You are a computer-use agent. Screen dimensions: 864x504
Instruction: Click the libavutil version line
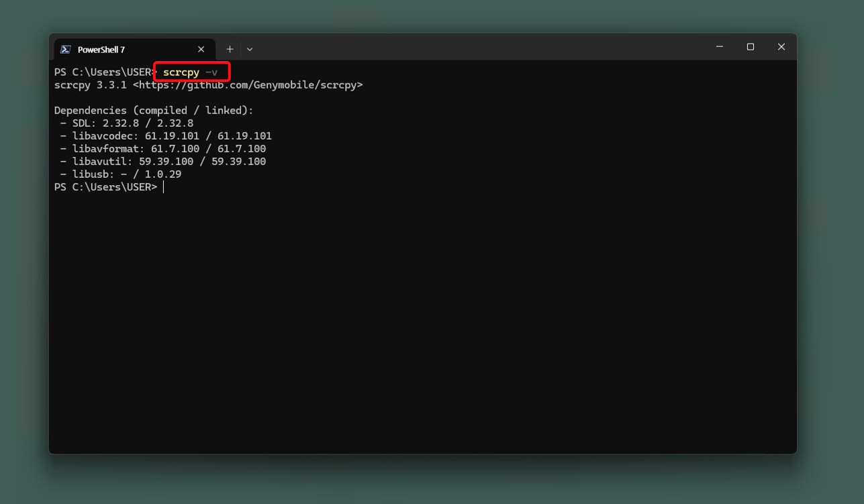[x=163, y=162]
